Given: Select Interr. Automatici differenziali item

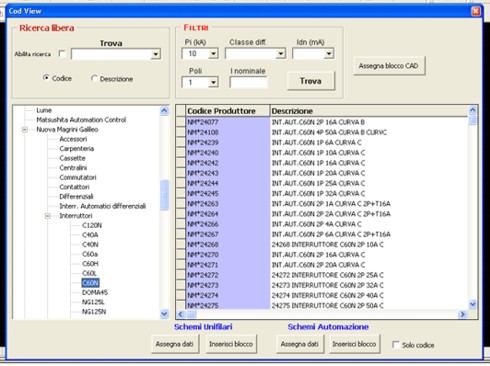Looking at the screenshot, I should coord(103,206).
